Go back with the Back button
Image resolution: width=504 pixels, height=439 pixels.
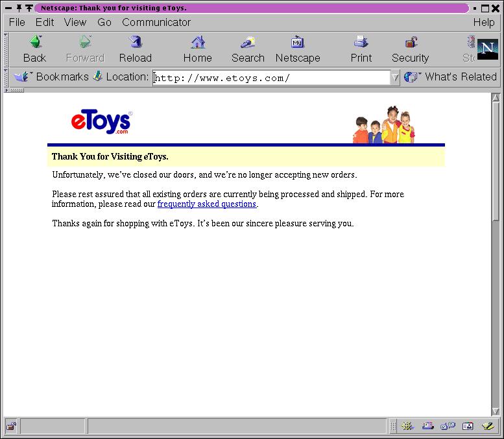tap(35, 49)
